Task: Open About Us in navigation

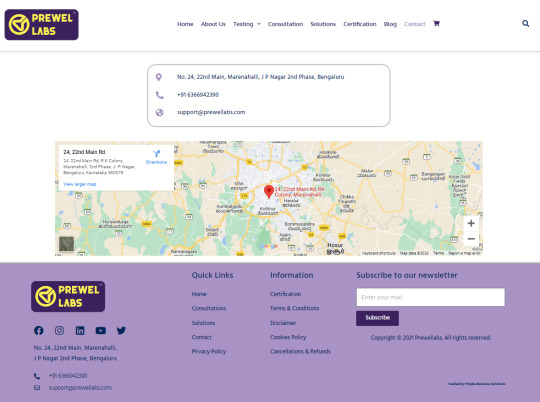Action: point(213,24)
